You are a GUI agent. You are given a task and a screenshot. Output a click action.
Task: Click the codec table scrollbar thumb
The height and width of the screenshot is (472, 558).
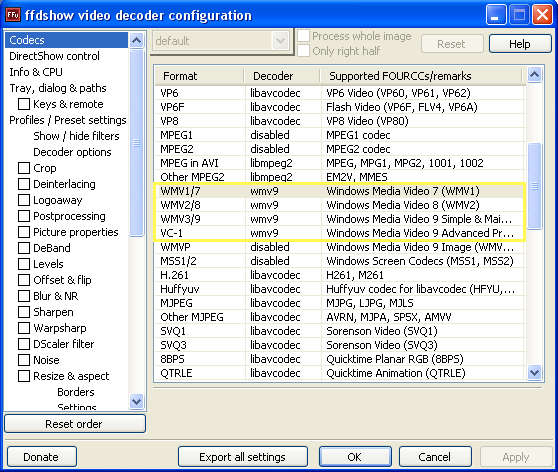point(535,185)
